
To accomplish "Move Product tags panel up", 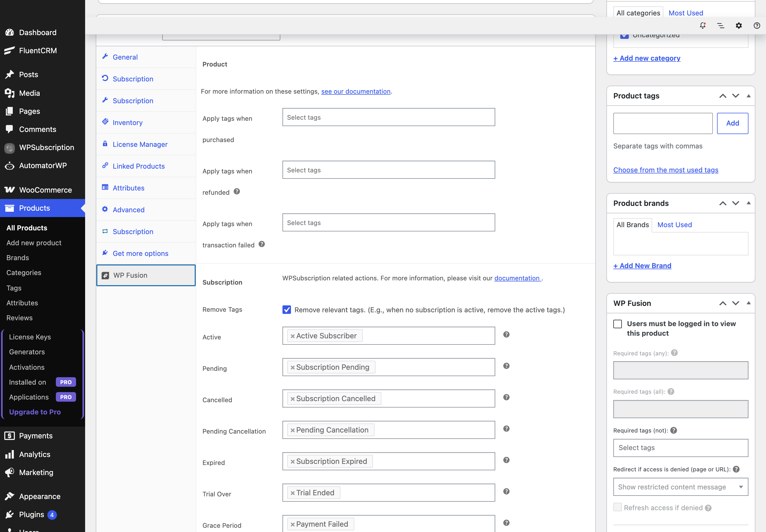I will tap(723, 96).
